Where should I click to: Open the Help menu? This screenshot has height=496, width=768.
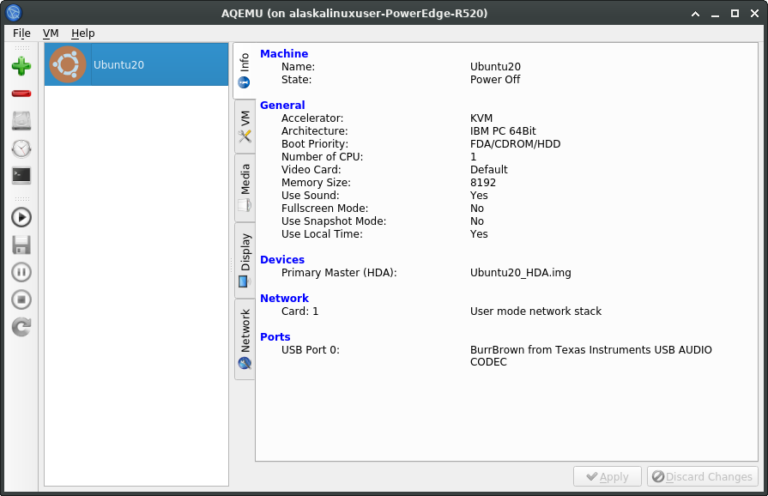(x=83, y=33)
